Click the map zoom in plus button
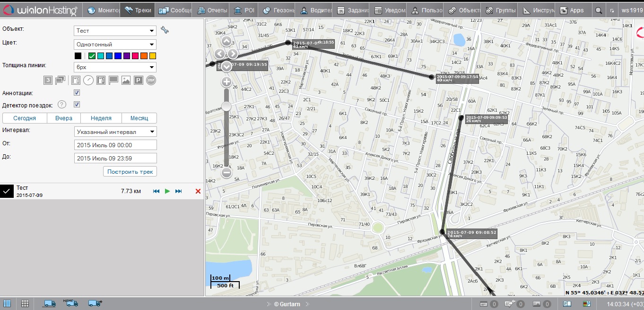 coord(226,82)
